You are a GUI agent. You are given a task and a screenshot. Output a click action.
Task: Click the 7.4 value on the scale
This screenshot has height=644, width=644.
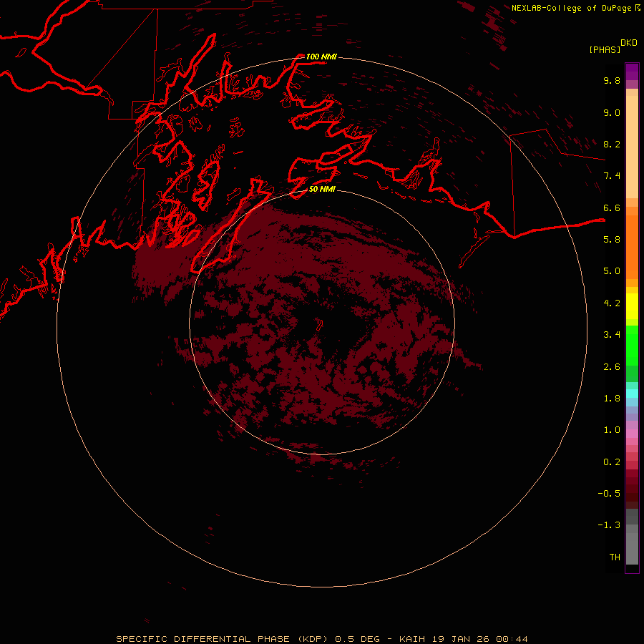pos(612,176)
